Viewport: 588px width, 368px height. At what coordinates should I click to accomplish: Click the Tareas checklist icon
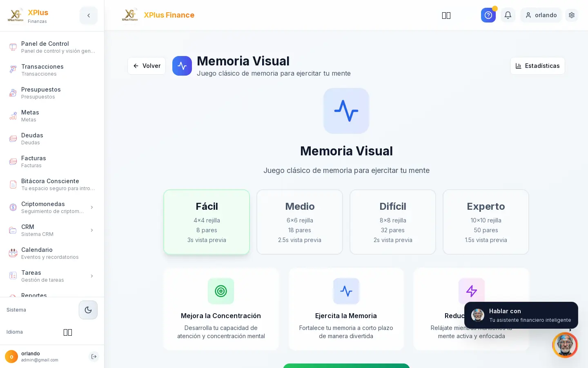tap(13, 276)
